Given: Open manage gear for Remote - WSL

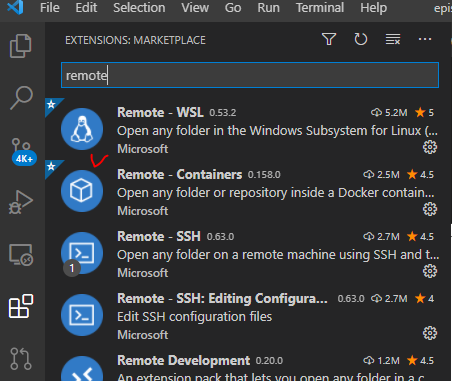Looking at the screenshot, I should point(430,147).
